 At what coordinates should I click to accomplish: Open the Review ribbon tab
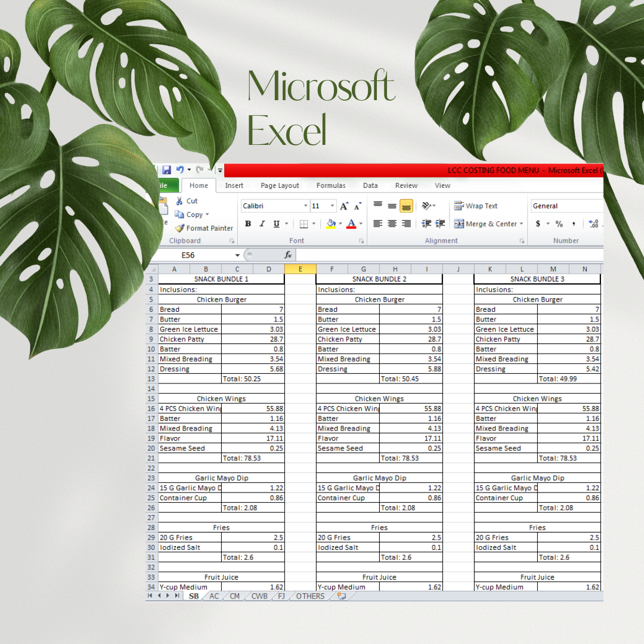coord(406,185)
